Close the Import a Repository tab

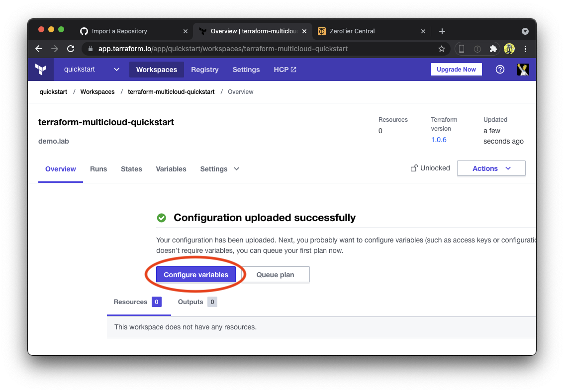[185, 31]
